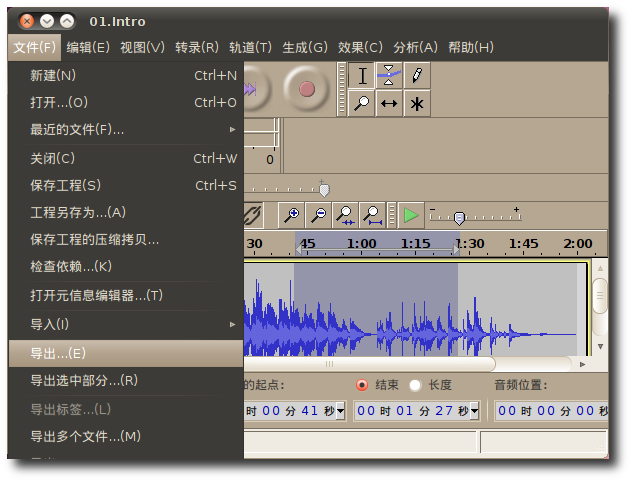
Task: Click the playback speed slider thumb
Action: tap(459, 218)
